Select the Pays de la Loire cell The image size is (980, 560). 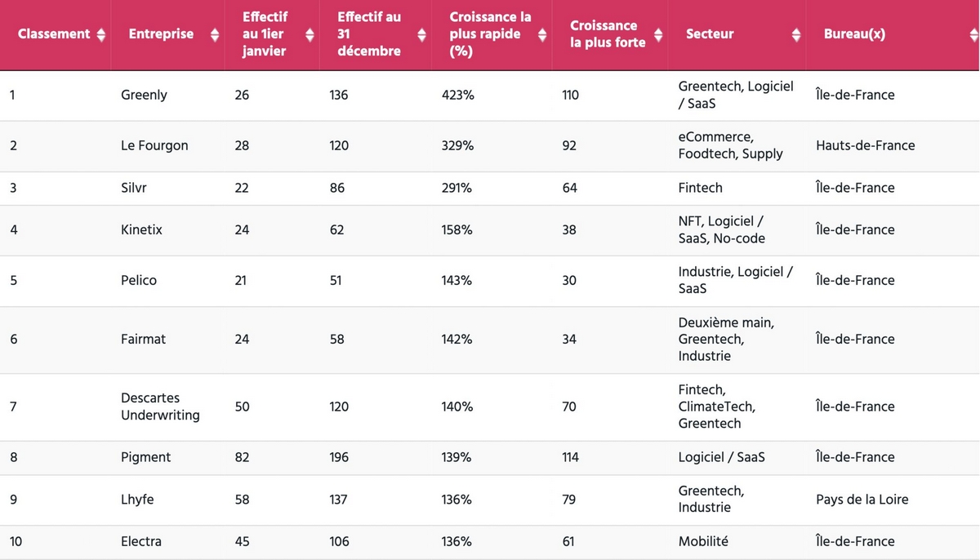click(x=862, y=500)
